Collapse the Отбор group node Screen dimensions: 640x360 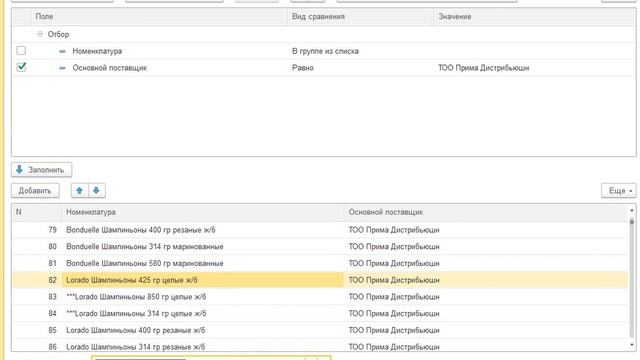(x=40, y=34)
